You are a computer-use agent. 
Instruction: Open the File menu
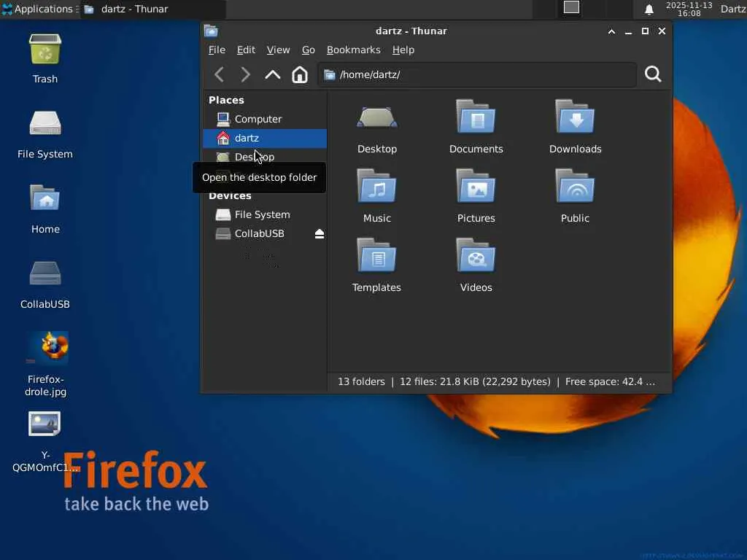coord(217,50)
